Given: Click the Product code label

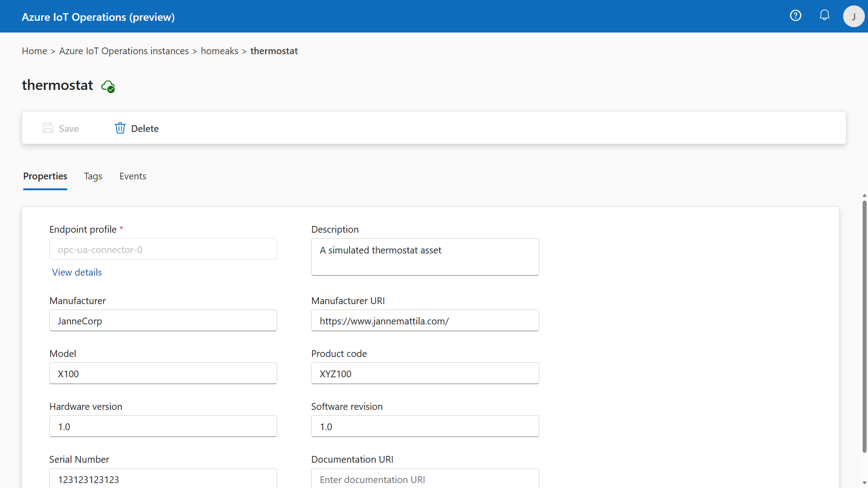Looking at the screenshot, I should (x=339, y=354).
